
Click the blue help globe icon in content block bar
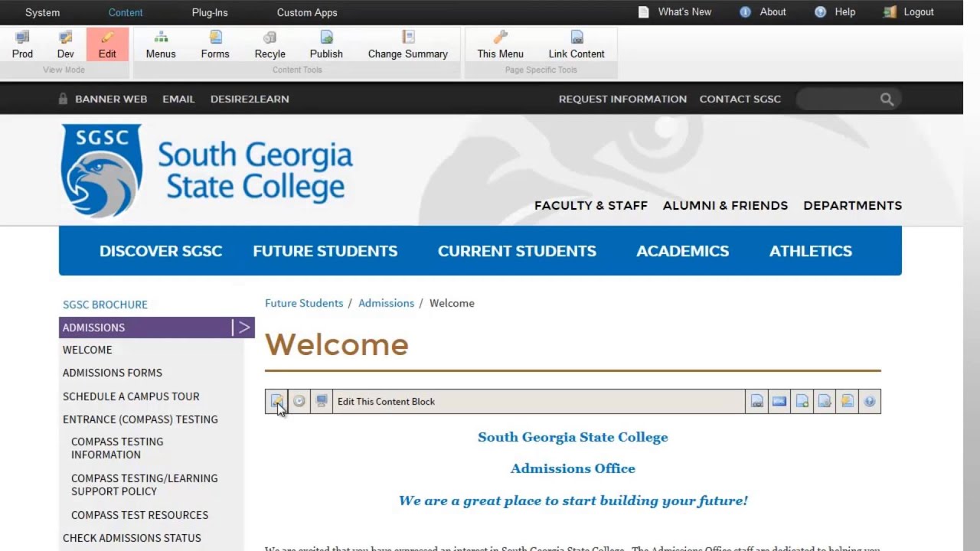(870, 401)
